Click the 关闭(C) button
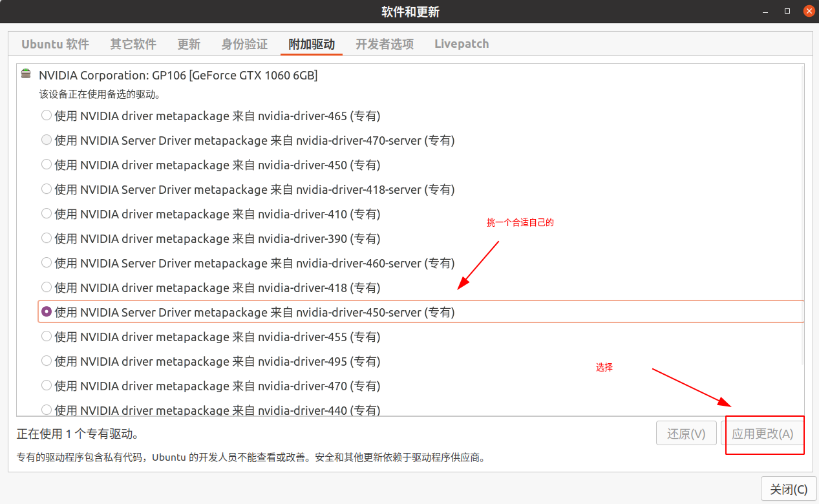Viewport: 819px width, 504px height. click(789, 489)
